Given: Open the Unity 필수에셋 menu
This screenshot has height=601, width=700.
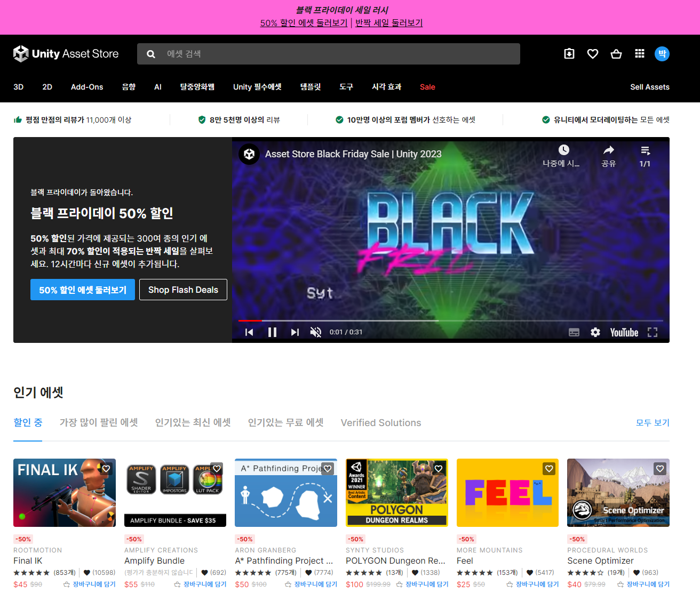Looking at the screenshot, I should click(257, 87).
